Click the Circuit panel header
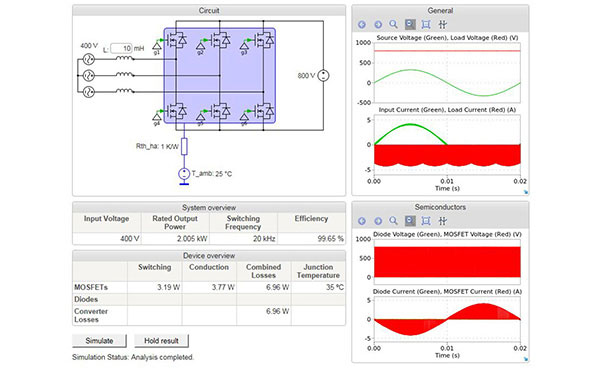600x370 pixels. (x=209, y=10)
